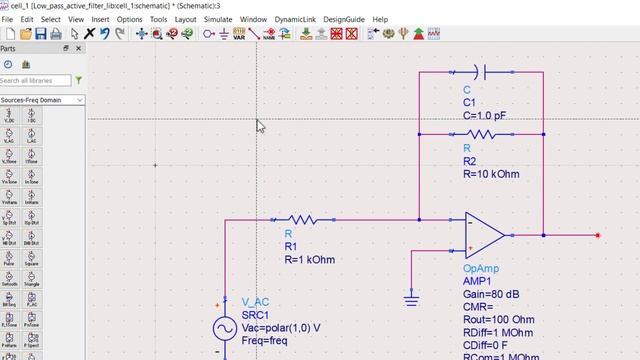Place a V_DC source from palette
This screenshot has height=360, width=640.
9,116
